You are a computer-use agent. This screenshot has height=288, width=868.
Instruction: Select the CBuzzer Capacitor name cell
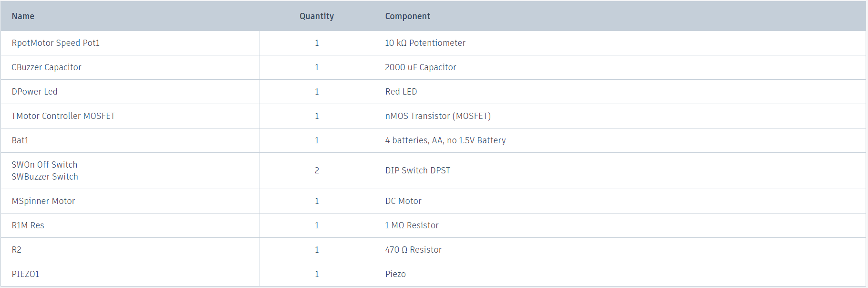46,67
